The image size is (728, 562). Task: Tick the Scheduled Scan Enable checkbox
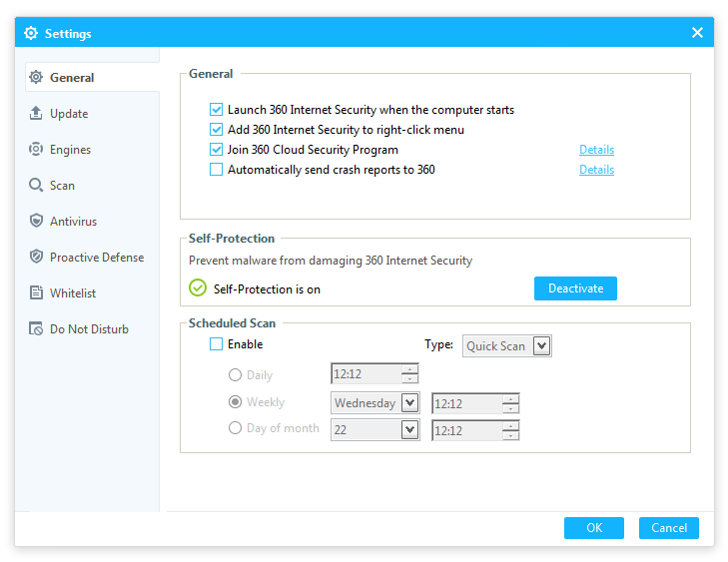[216, 344]
